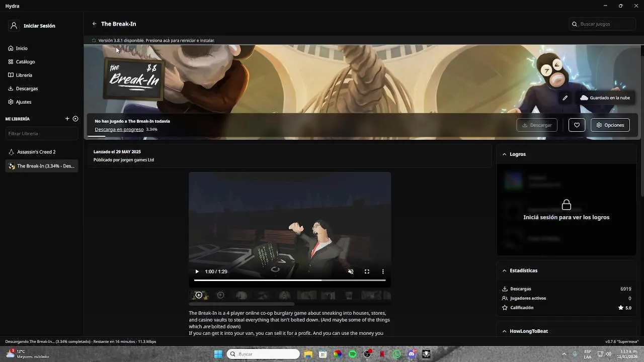This screenshot has width=644, height=362.
Task: Click the pencil edit icon on hero banner
Action: [565, 98]
